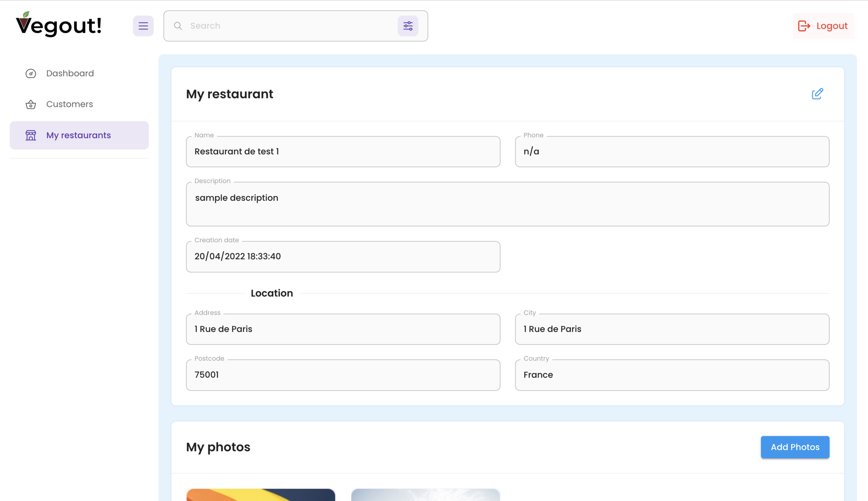Focus the Search text field

click(x=289, y=26)
